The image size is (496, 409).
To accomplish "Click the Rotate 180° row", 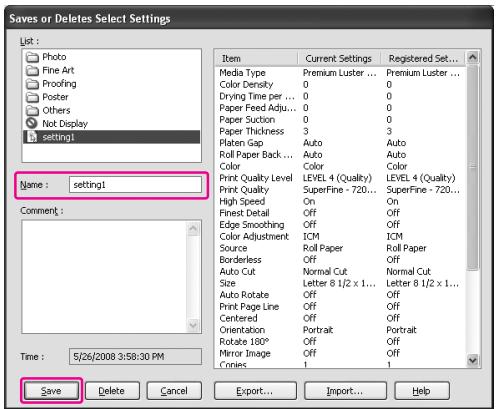I will (340, 342).
